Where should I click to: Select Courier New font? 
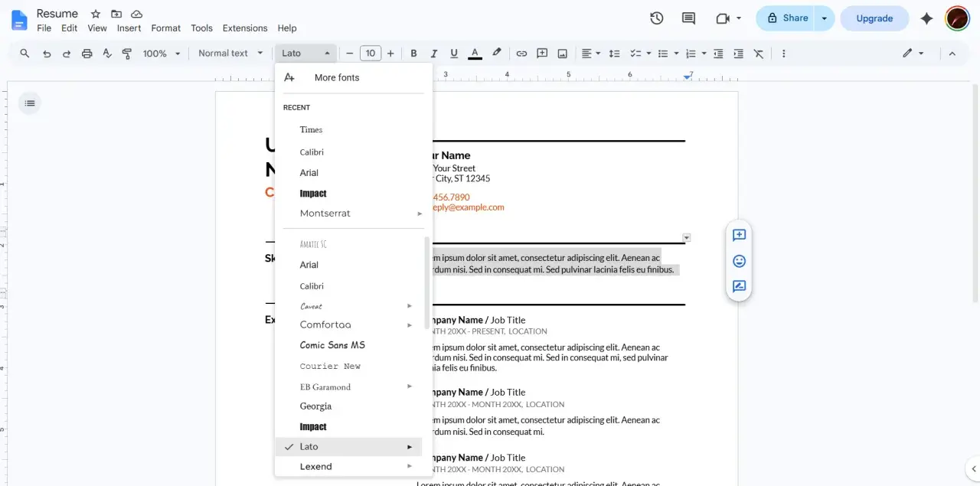tap(349, 366)
